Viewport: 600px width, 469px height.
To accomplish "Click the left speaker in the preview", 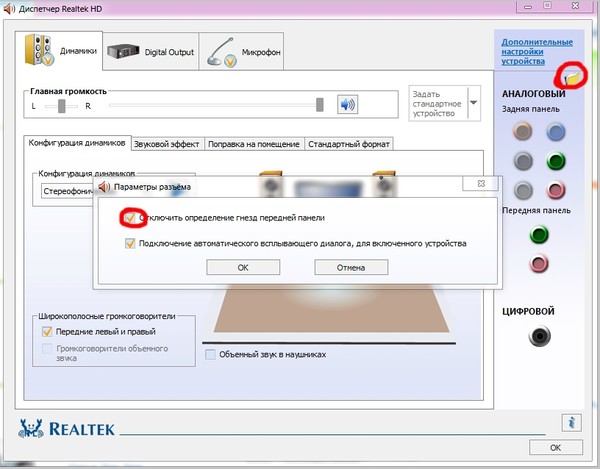I will coord(271,184).
